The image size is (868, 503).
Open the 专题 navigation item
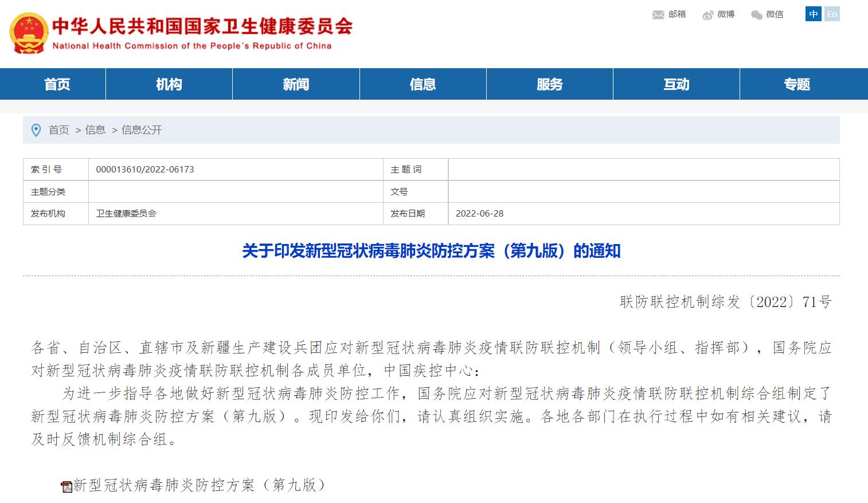pyautogui.click(x=797, y=84)
